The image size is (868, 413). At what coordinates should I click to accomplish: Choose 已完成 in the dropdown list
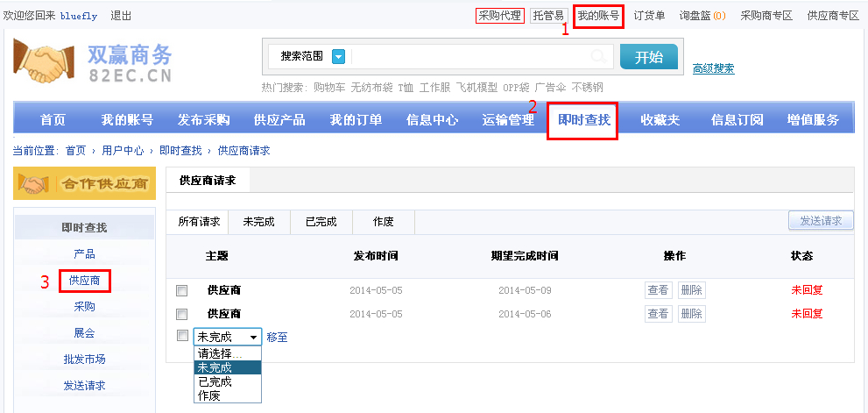pyautogui.click(x=215, y=381)
